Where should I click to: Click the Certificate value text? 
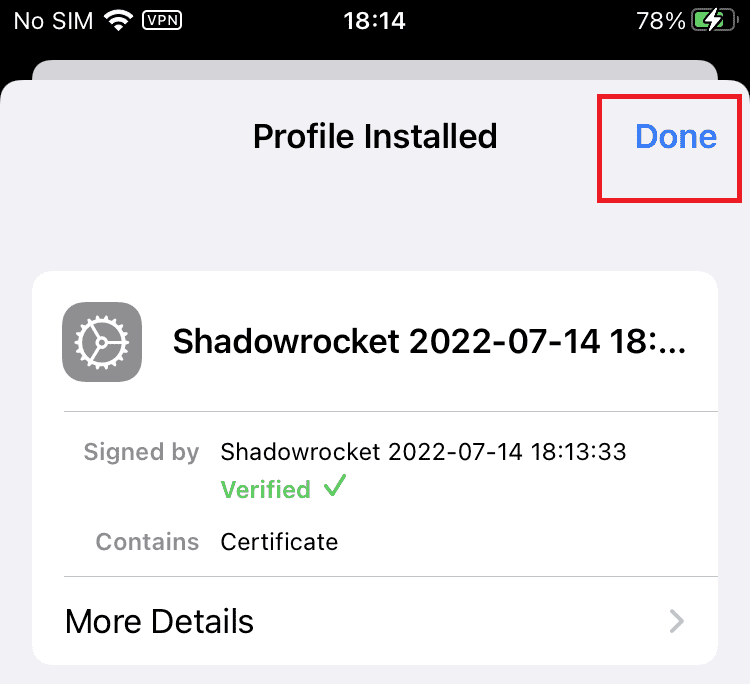coord(279,542)
